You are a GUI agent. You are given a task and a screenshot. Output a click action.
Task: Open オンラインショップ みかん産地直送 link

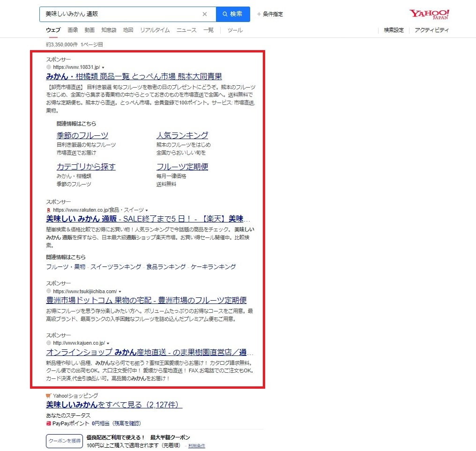coord(149,352)
